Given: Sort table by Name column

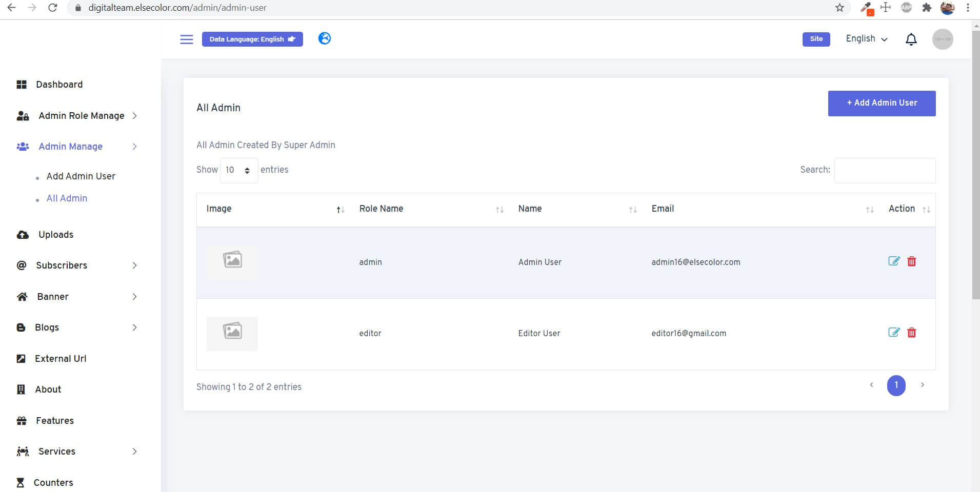Looking at the screenshot, I should point(530,209).
